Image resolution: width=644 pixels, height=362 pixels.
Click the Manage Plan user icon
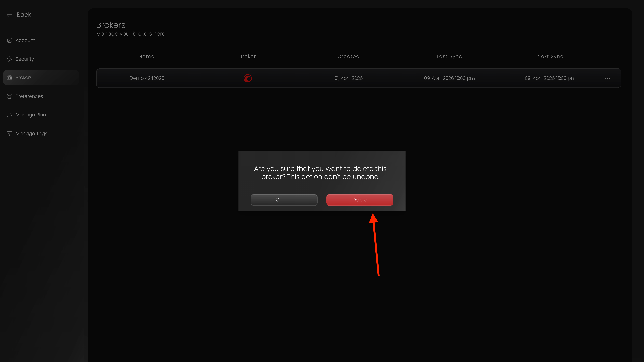(x=9, y=115)
